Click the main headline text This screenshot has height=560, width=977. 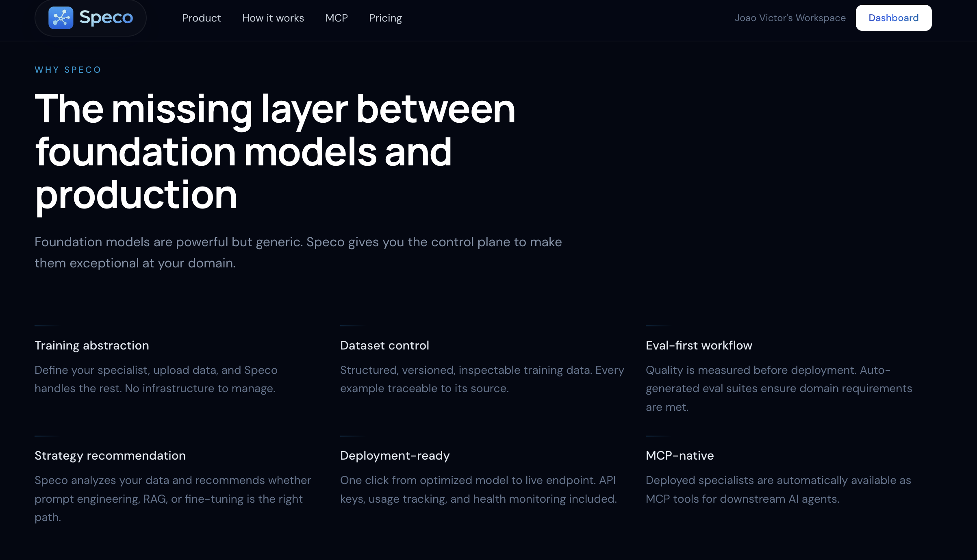[x=275, y=151]
